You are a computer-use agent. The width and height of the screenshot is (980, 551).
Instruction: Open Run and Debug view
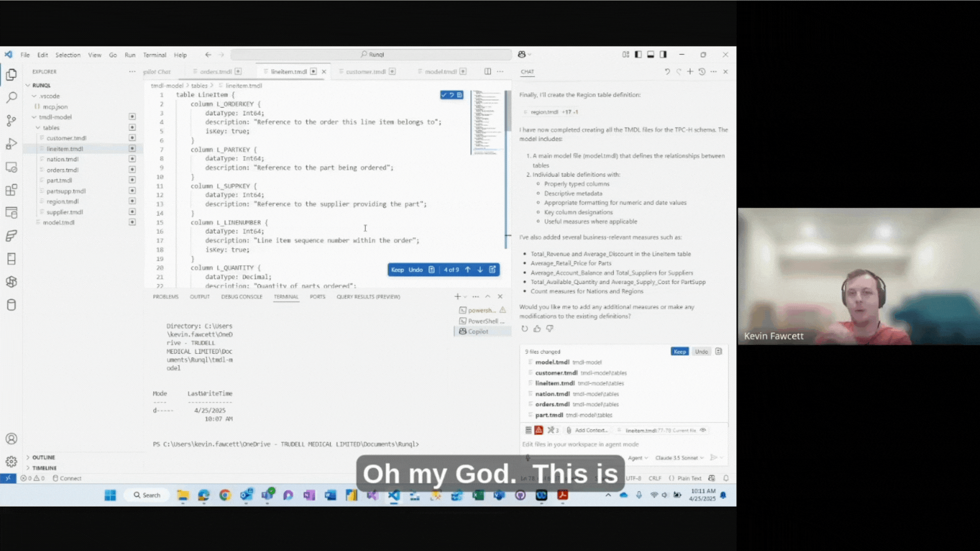point(11,144)
